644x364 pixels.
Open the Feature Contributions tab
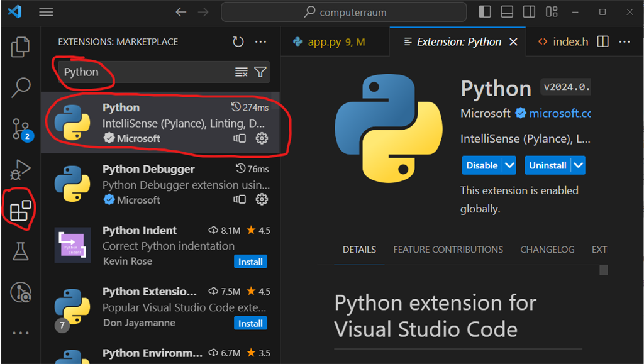point(448,250)
